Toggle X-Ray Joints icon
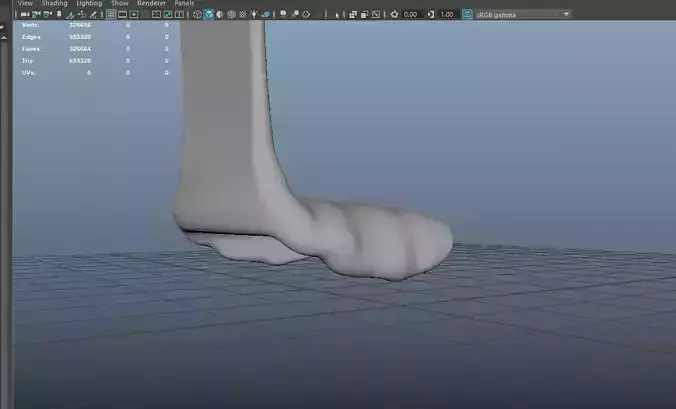This screenshot has width=676, height=409. pyautogui.click(x=376, y=14)
